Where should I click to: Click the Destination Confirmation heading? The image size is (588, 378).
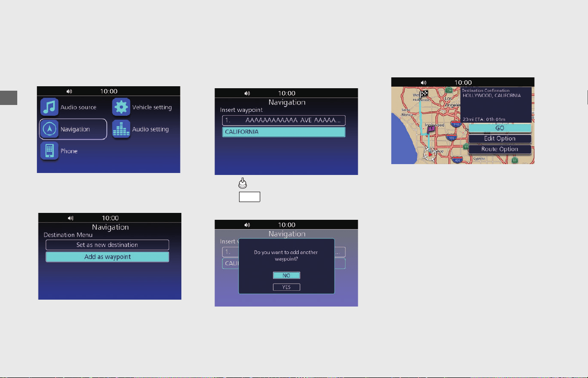(485, 90)
